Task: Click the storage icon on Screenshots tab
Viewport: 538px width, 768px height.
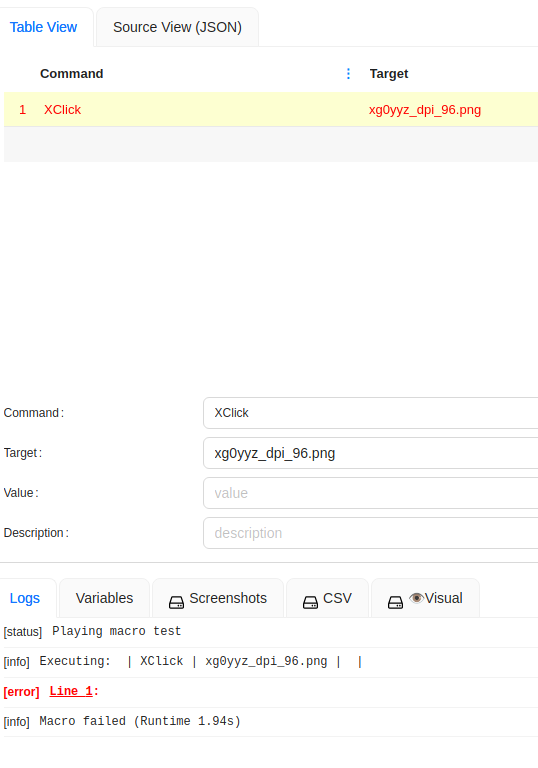Action: click(x=176, y=602)
